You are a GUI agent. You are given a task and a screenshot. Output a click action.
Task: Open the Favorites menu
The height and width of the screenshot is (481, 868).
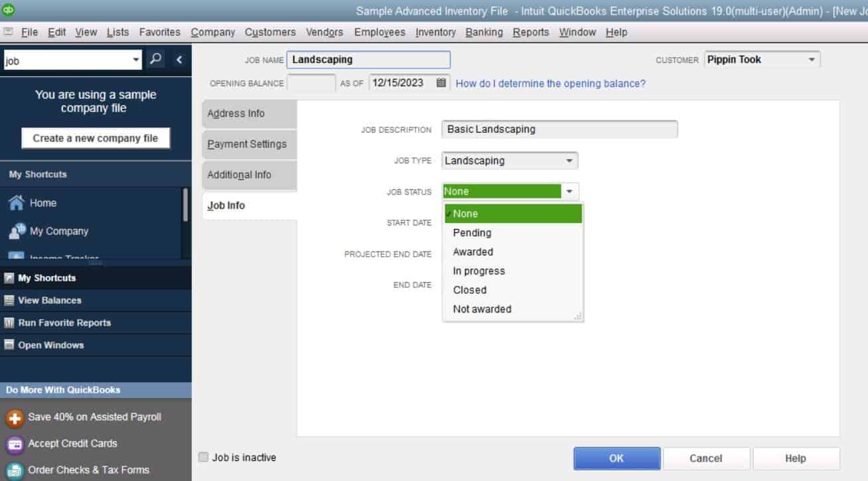(x=160, y=32)
